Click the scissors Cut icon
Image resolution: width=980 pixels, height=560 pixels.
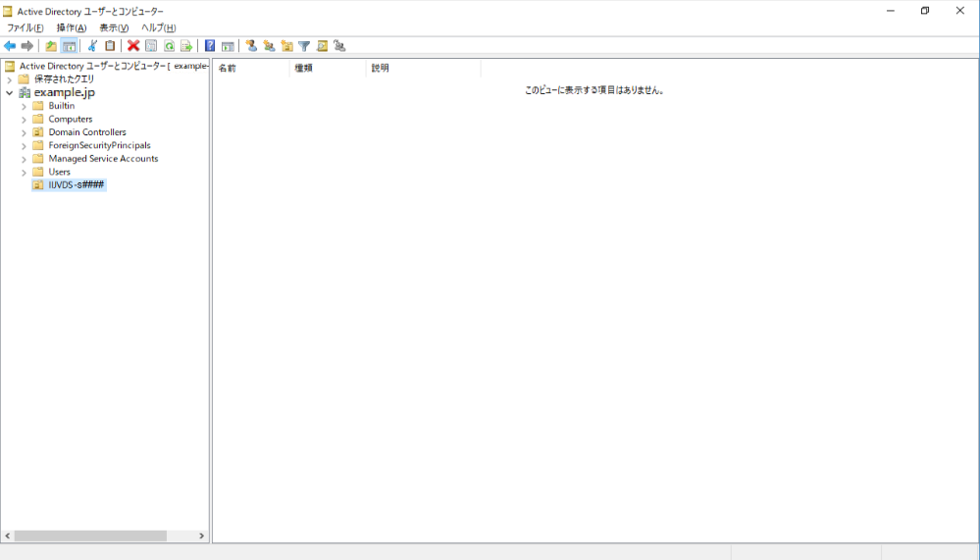(92, 46)
